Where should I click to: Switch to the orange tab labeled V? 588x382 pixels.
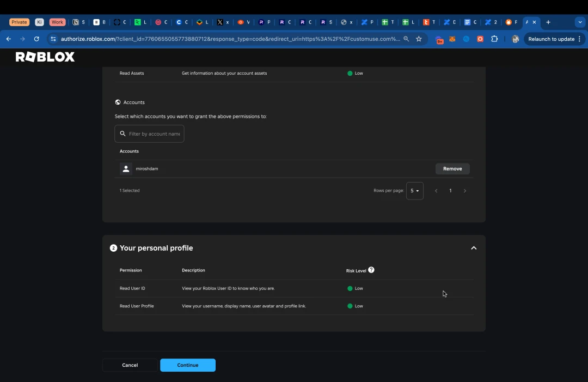point(244,22)
